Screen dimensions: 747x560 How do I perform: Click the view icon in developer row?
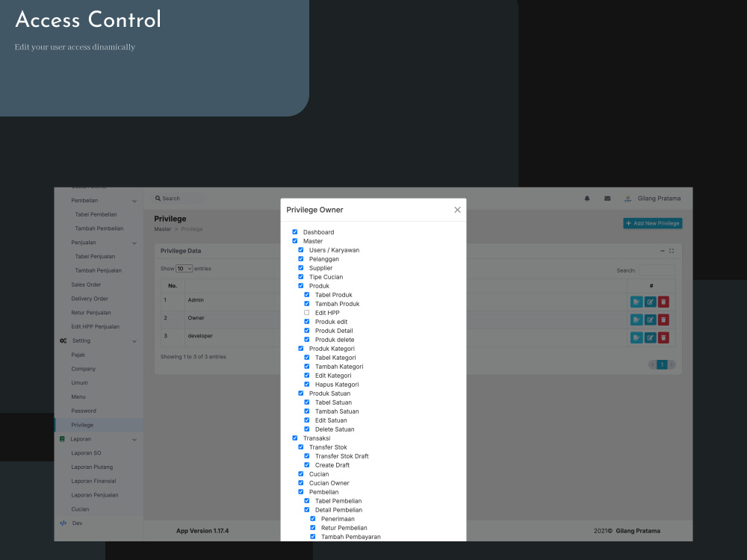pyautogui.click(x=636, y=337)
